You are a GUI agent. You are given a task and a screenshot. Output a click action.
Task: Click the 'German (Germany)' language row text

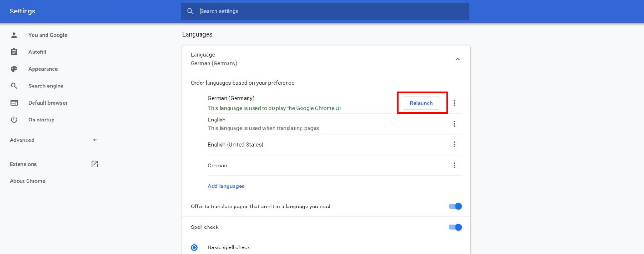(x=231, y=98)
